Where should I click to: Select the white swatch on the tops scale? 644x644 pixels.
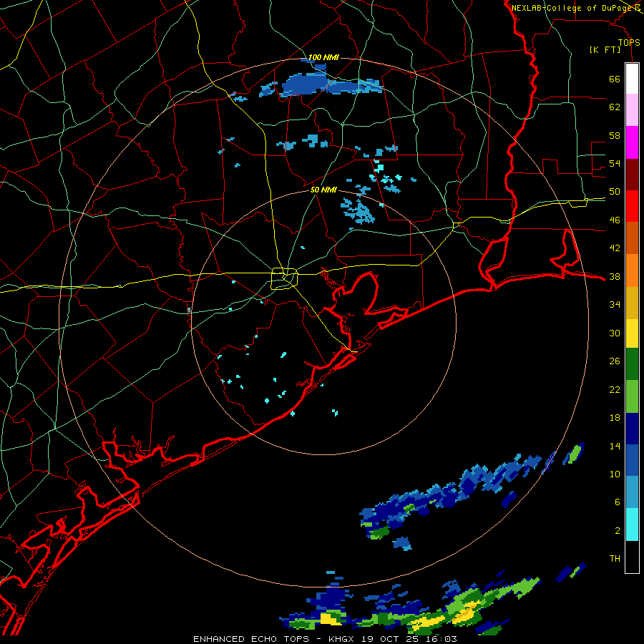pyautogui.click(x=632, y=79)
